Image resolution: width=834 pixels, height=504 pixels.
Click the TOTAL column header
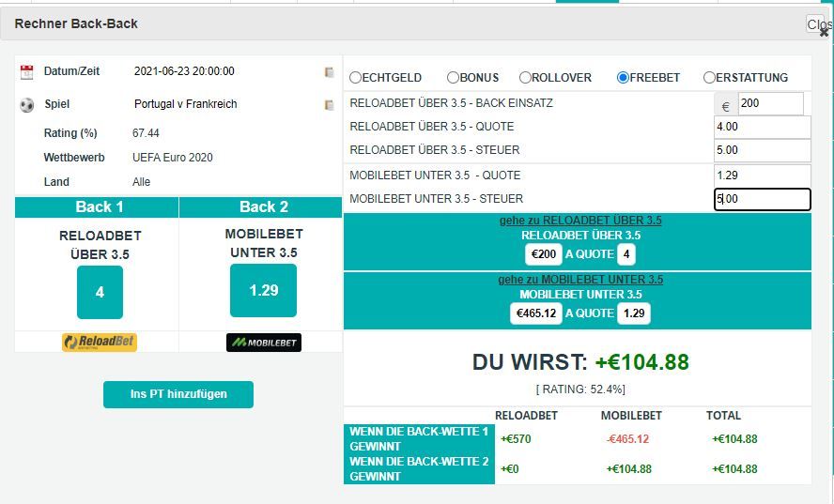point(723,416)
